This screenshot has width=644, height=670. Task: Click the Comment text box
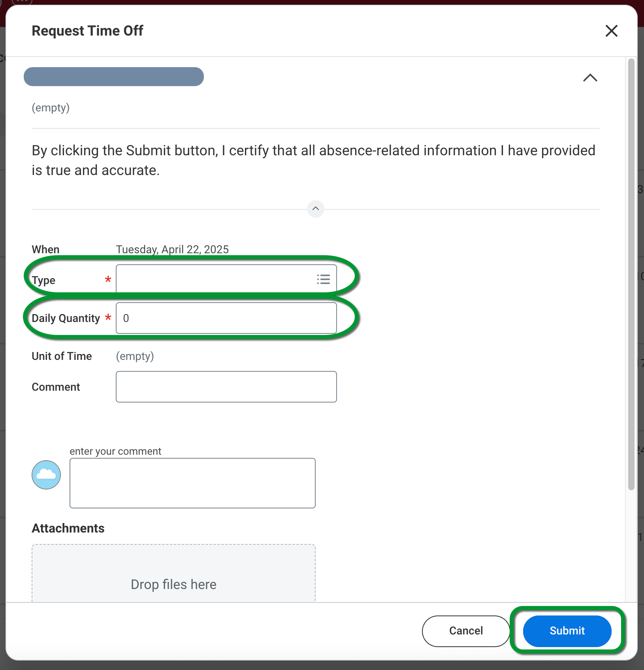click(x=226, y=387)
